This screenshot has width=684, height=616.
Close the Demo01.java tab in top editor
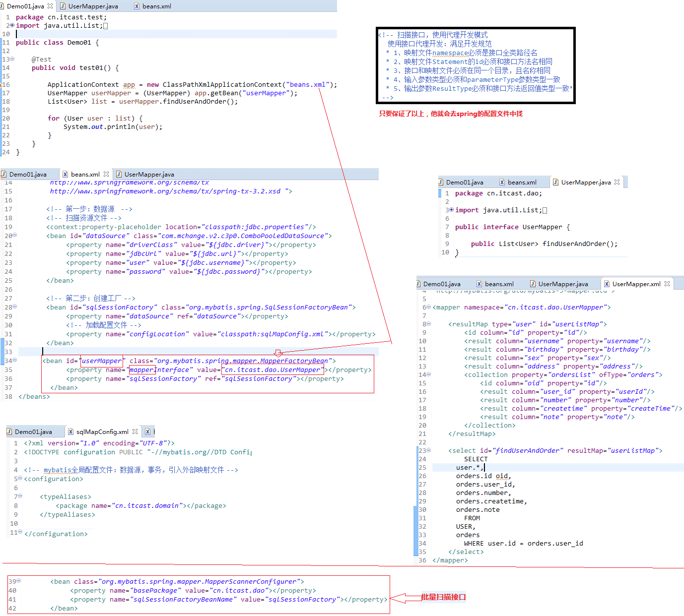pyautogui.click(x=50, y=6)
